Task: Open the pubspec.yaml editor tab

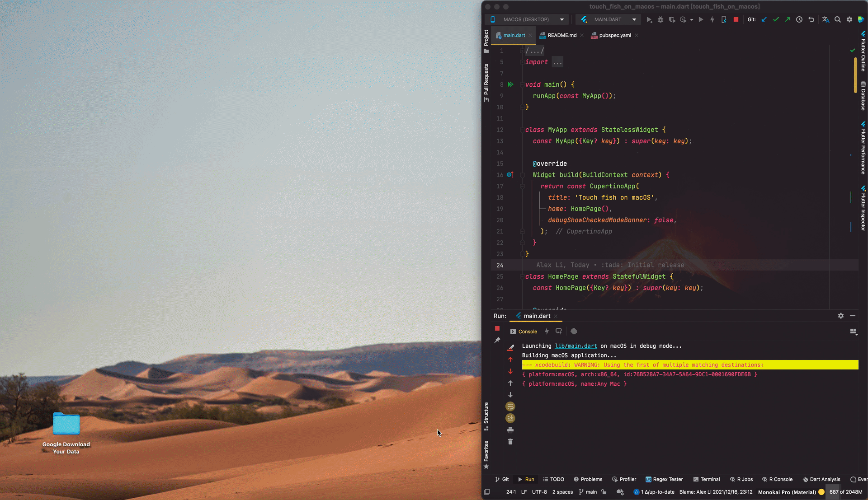Action: [x=615, y=35]
